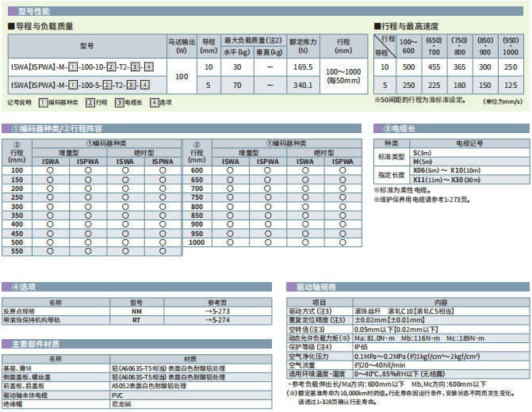Click cable code M(5m)
Viewport: 532px width, 412px height.
coord(423,162)
